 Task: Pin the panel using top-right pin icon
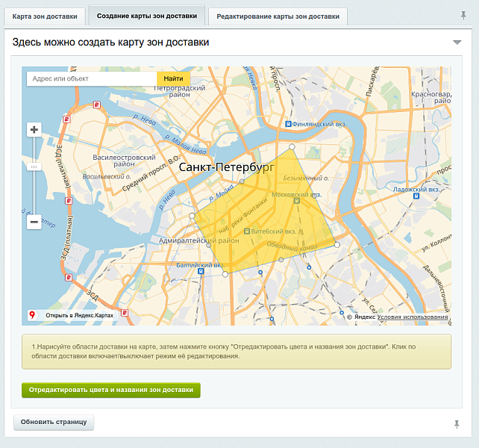pyautogui.click(x=463, y=15)
